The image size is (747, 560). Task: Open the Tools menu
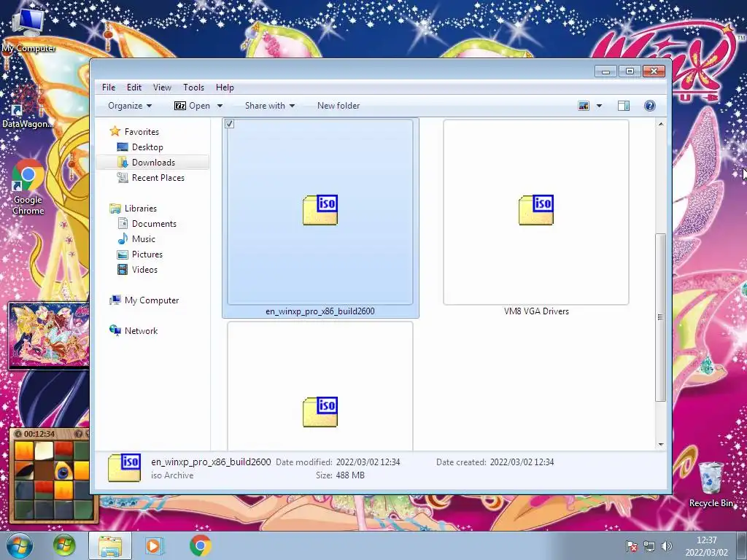click(x=193, y=87)
